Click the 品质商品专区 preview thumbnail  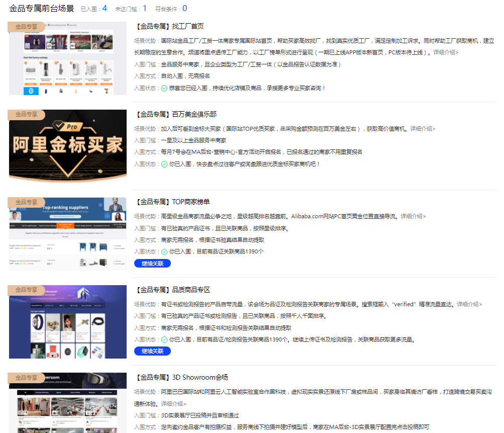point(68,322)
